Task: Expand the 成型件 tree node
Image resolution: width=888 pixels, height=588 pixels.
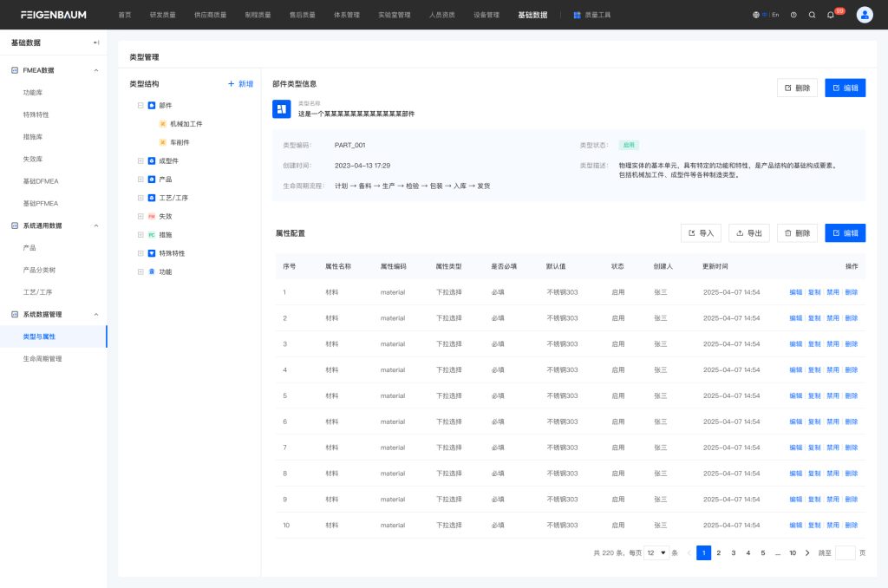Action: point(140,161)
